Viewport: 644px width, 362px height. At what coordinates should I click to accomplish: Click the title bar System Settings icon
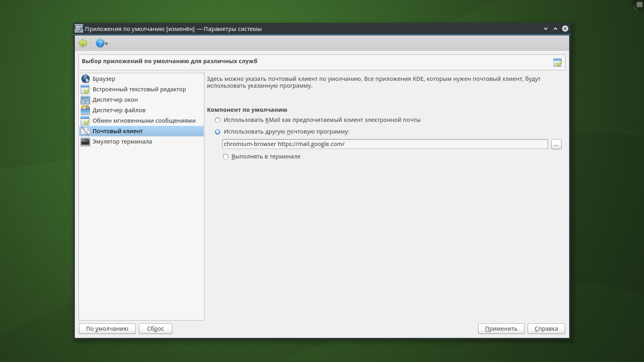coord(79,29)
